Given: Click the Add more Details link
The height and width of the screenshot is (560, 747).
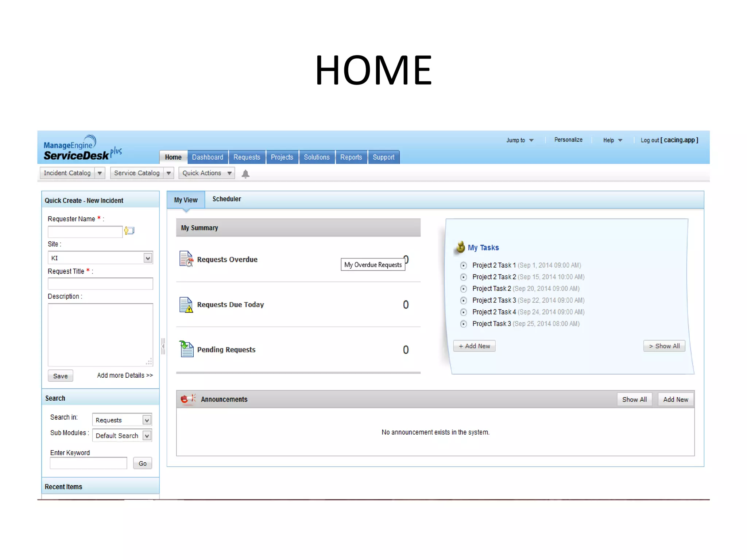Looking at the screenshot, I should coord(125,376).
